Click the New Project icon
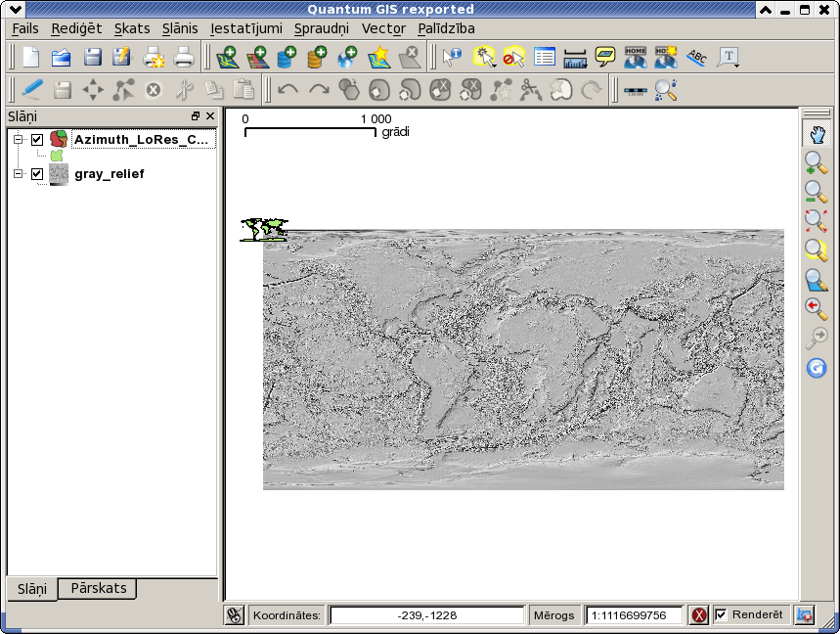The height and width of the screenshot is (634, 840). click(x=30, y=57)
